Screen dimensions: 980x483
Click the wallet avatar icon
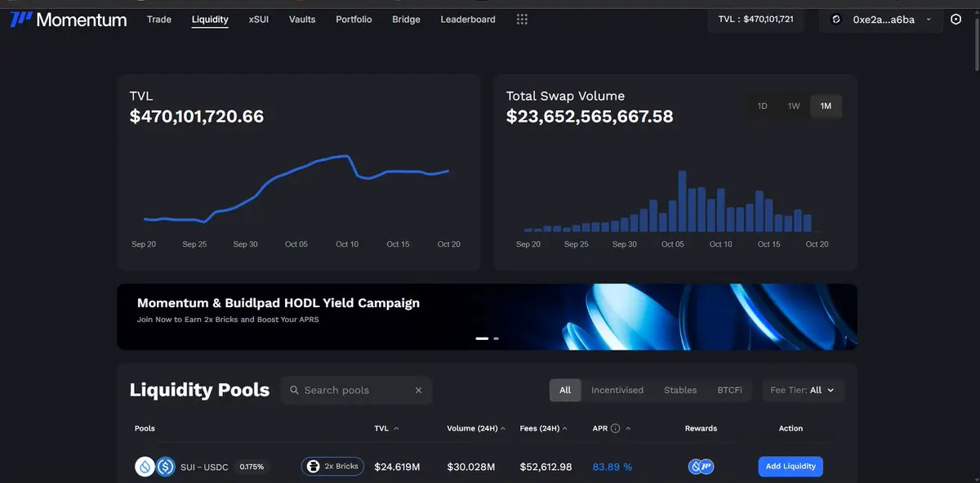click(835, 20)
